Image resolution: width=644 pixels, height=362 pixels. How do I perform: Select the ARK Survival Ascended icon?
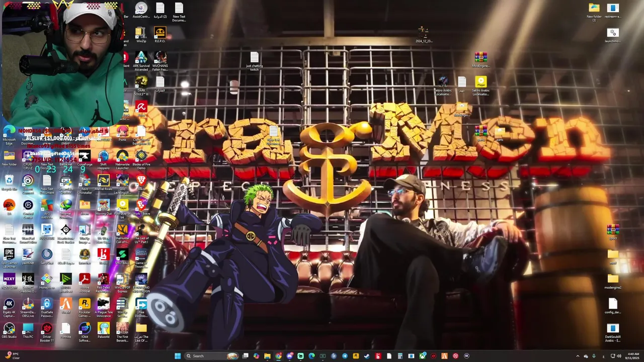coord(141,61)
